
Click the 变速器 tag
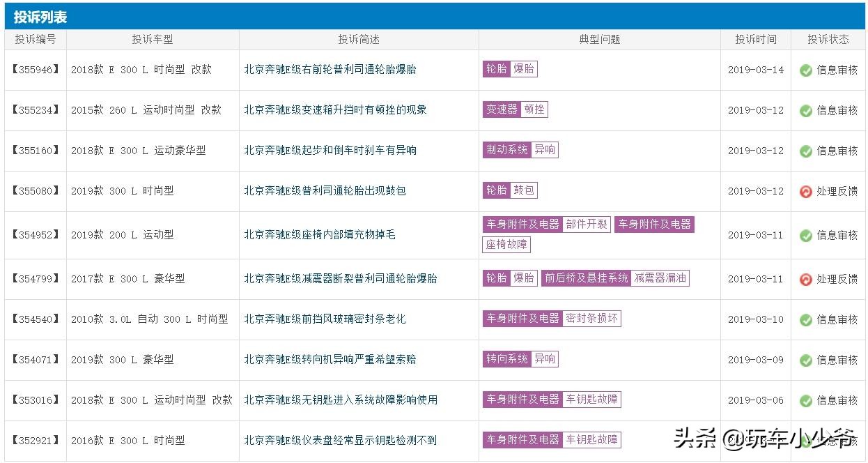pyautogui.click(x=502, y=109)
